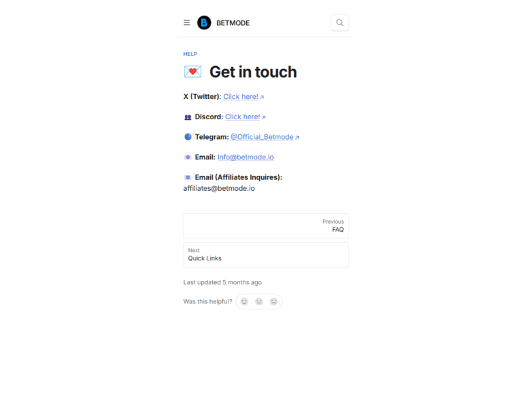Rate page with the neutral face
This screenshot has width=532, height=409.
pos(259,301)
